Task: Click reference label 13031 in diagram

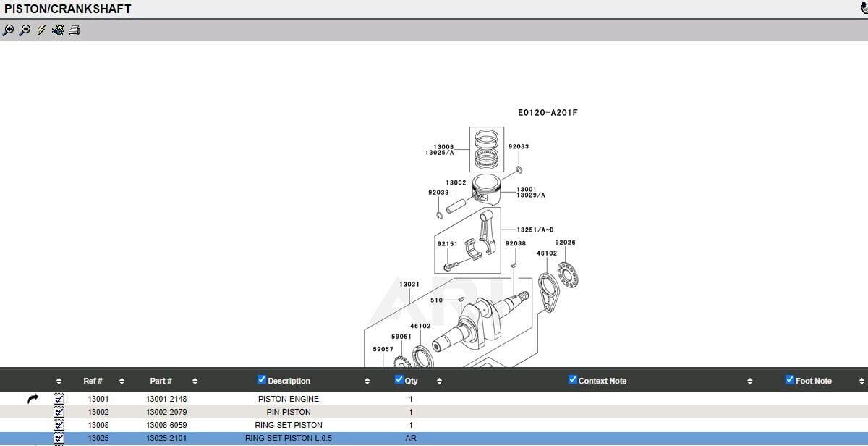Action: (x=409, y=285)
